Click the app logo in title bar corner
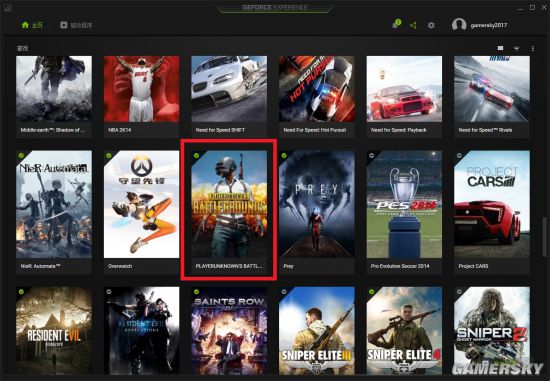 tap(8, 7)
